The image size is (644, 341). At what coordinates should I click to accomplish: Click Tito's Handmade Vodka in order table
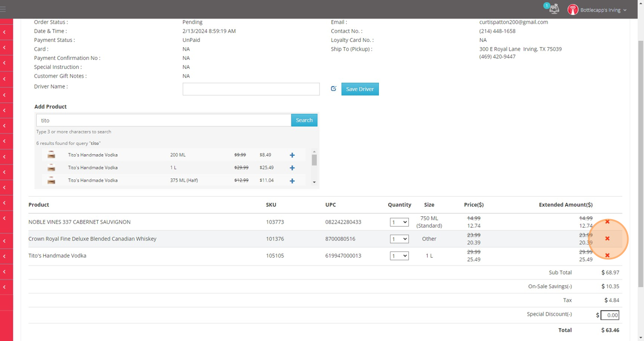tap(57, 255)
